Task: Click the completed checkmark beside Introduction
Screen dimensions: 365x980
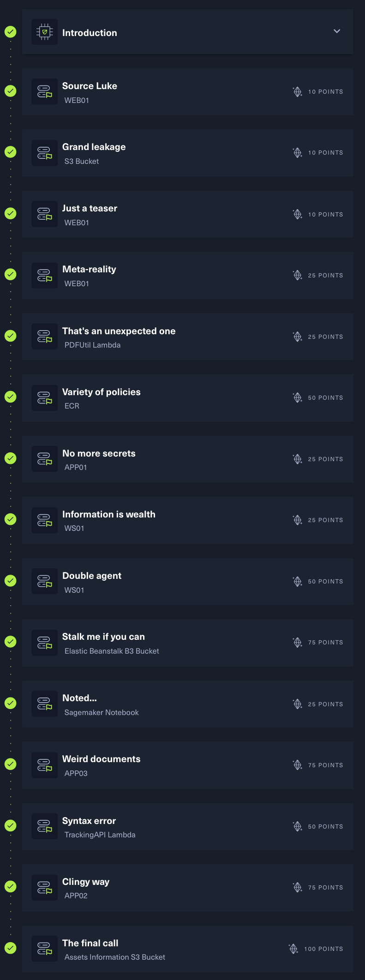Action: pyautogui.click(x=10, y=32)
